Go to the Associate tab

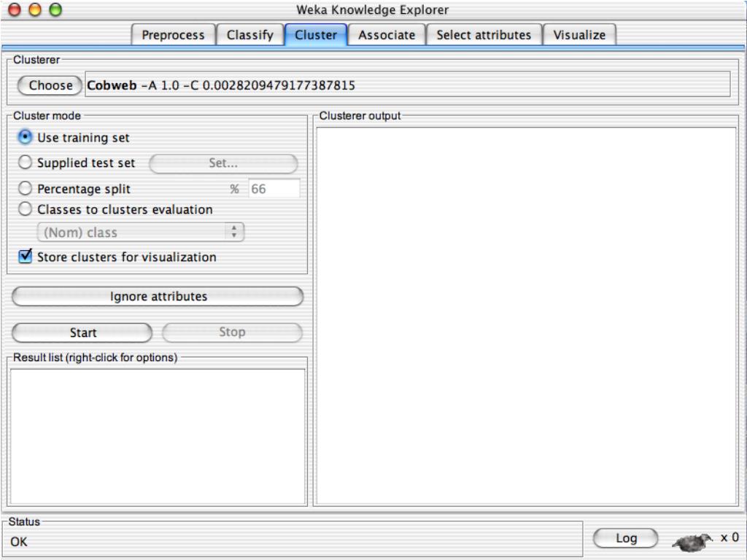tap(387, 35)
